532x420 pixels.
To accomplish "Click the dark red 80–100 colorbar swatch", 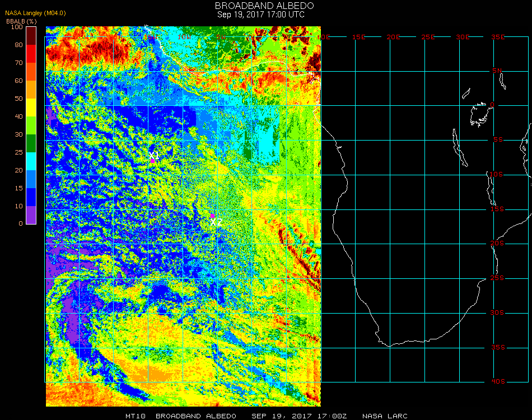I will click(31, 36).
